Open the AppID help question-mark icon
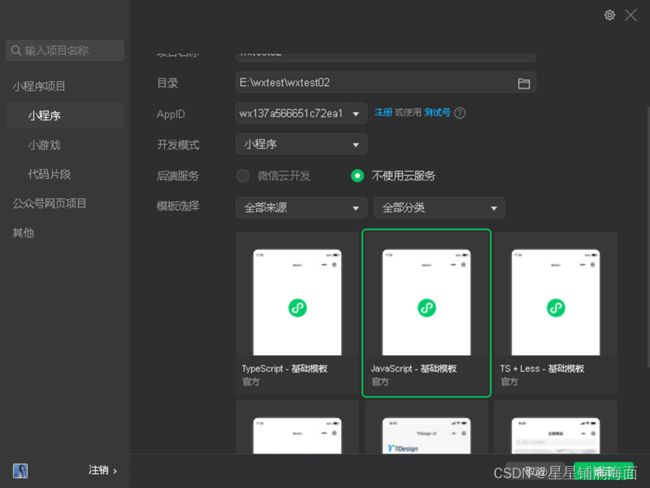 (x=460, y=113)
